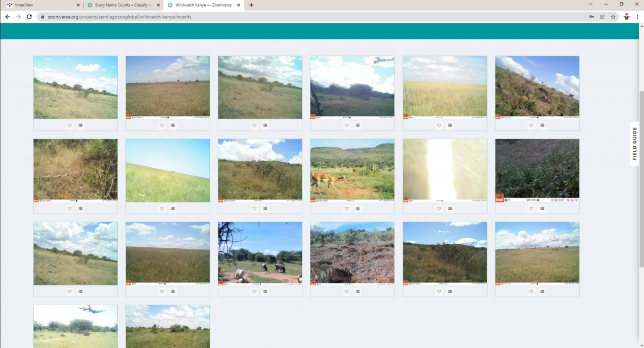Open the steep hillside with clouds thumbnail
This screenshot has width=644, height=348.
[x=537, y=87]
